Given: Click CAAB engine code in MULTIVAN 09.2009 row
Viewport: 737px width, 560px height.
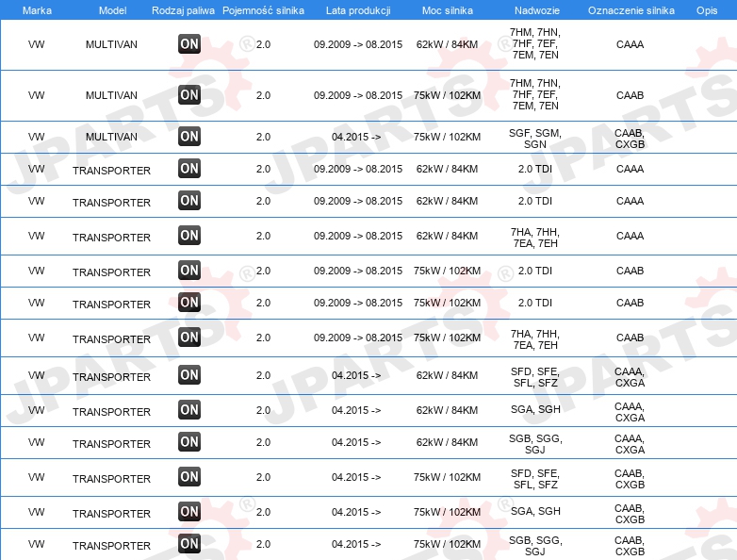Looking at the screenshot, I should pyautogui.click(x=630, y=95).
